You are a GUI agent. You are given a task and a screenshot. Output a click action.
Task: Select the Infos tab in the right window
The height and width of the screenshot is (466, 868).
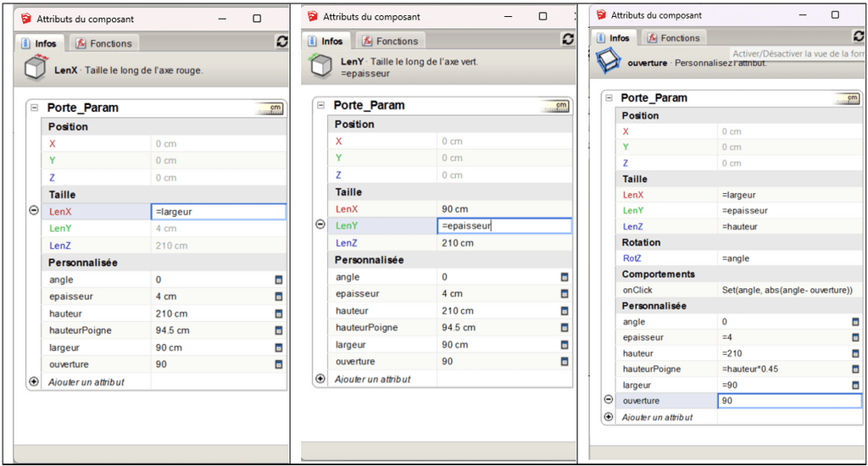click(x=614, y=38)
